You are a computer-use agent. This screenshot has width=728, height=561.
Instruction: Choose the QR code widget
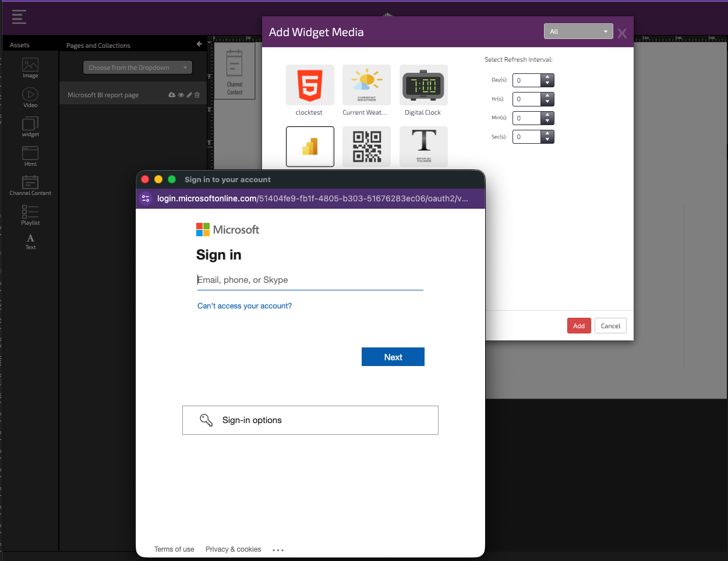pos(366,147)
